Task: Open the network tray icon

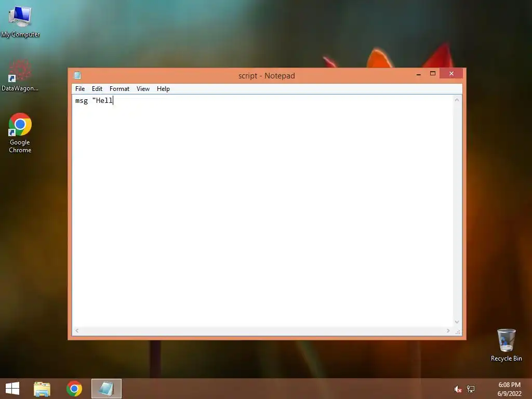Action: 471,389
